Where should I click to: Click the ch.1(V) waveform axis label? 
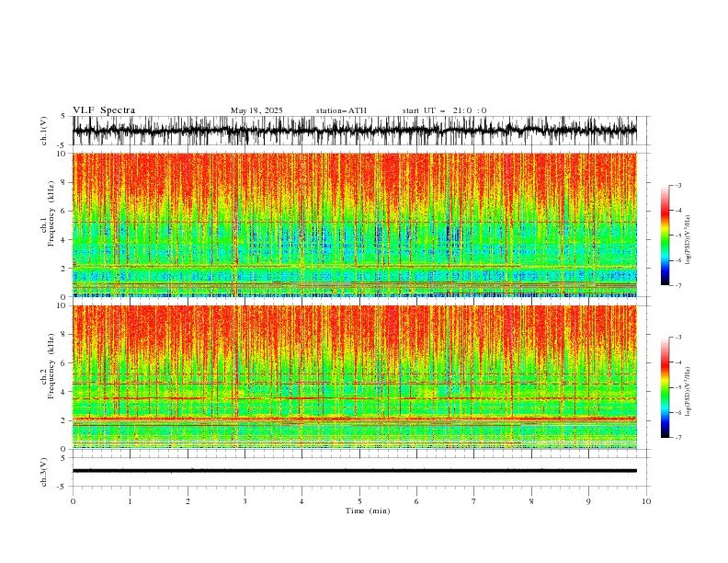[44, 131]
